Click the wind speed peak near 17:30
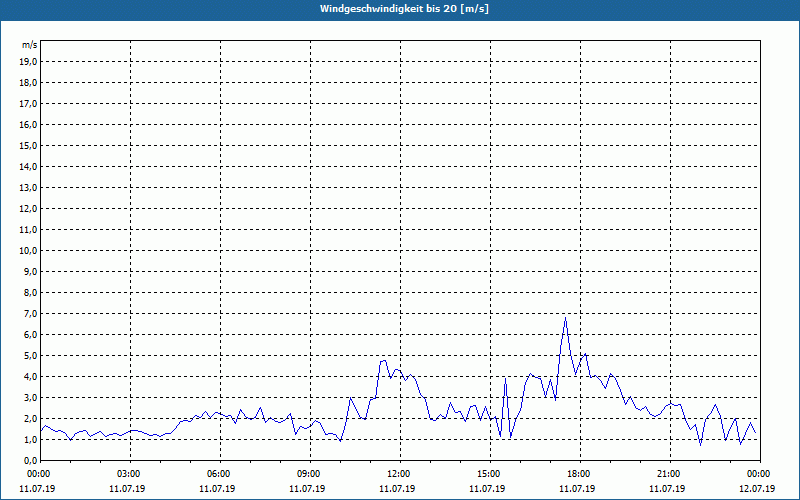The height and width of the screenshot is (500, 800). (565, 318)
